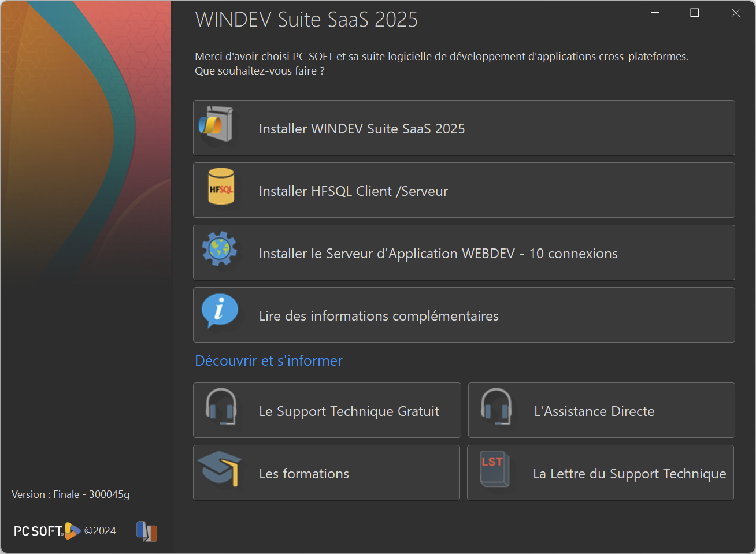The height and width of the screenshot is (554, 756).
Task: Open L'Assistance Directe
Action: tap(602, 410)
